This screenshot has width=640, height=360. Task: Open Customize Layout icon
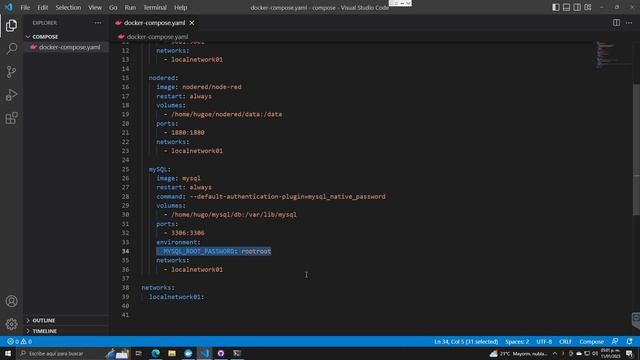(x=588, y=7)
